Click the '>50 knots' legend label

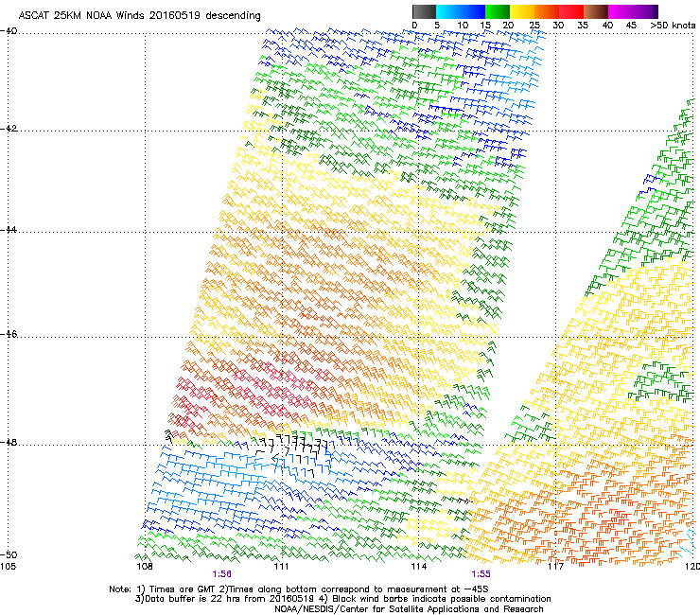673,26
